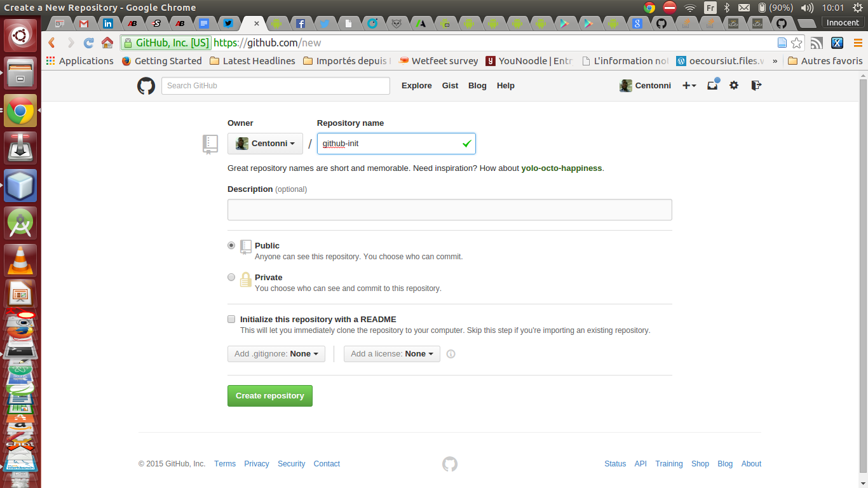Open the Privacy footer link
This screenshot has height=488, width=868.
257,464
